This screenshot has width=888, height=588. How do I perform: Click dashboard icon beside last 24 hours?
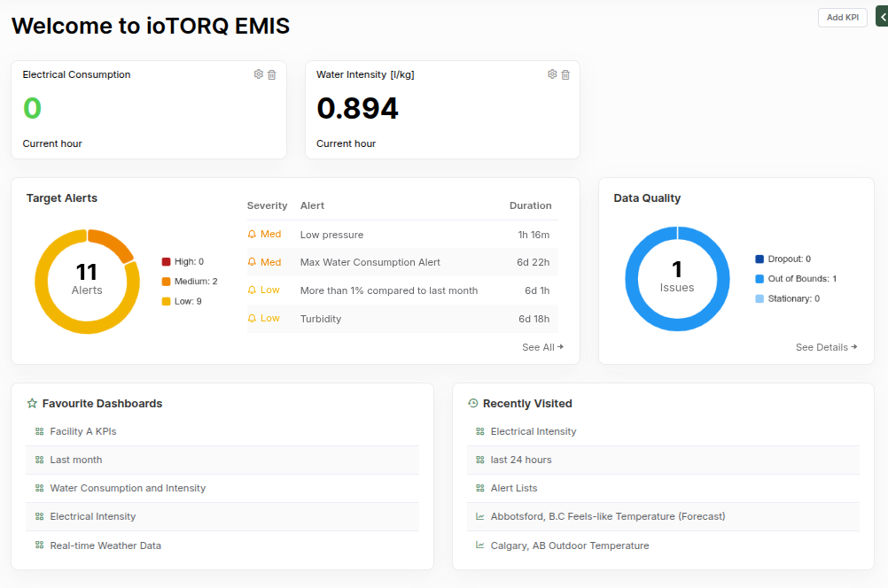480,460
